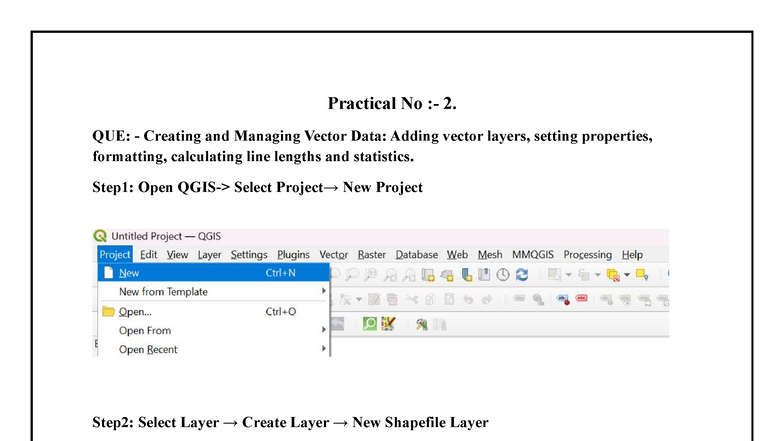Open the Plugins menu
Image resolution: width=784 pixels, height=441 pixels.
[x=294, y=254]
